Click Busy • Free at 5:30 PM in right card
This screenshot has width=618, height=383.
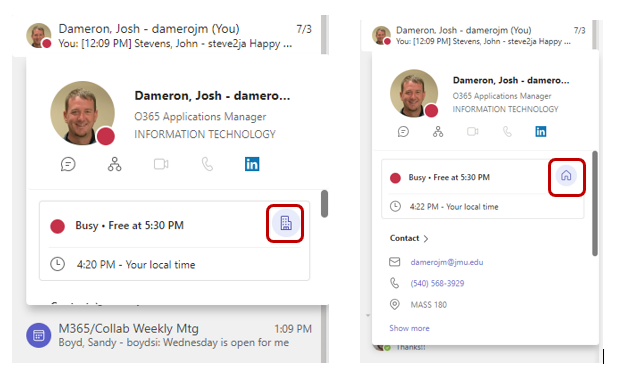449,177
